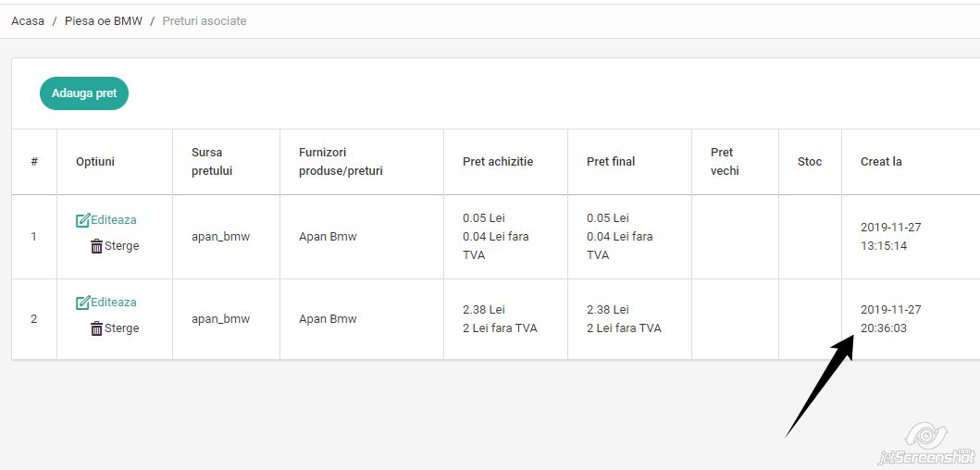Click the trash icon in row 2
The height and width of the screenshot is (470, 980).
click(x=96, y=328)
